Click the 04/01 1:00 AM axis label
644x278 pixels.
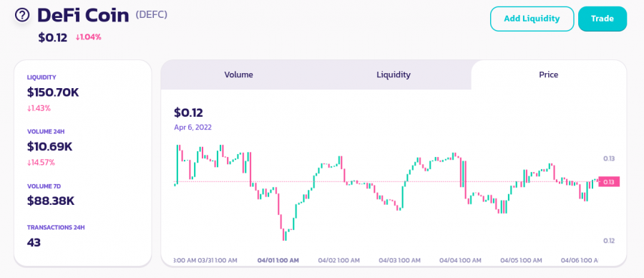[278, 260]
